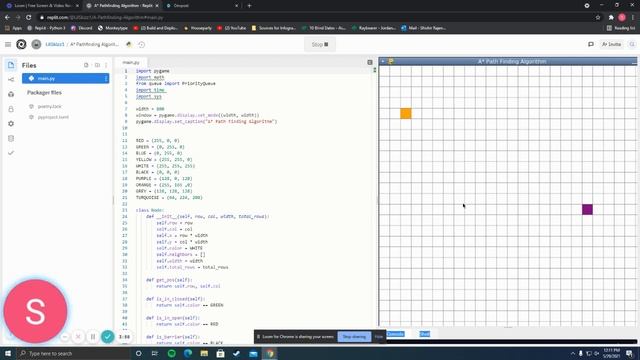Viewport: 640px width, 360px height.
Task: Click the Python language icon beside repl name
Action: click(129, 44)
